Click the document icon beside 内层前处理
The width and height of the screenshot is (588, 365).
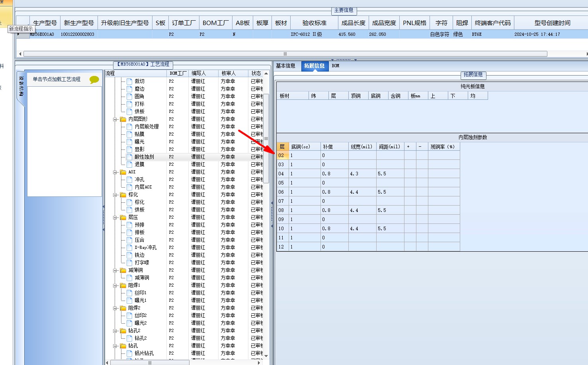[129, 126]
